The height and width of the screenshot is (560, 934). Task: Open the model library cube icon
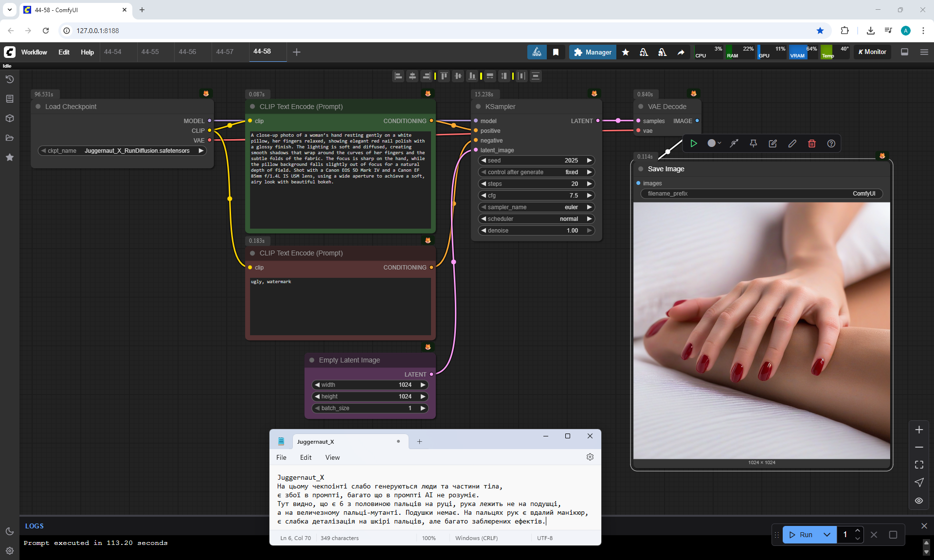point(9,118)
